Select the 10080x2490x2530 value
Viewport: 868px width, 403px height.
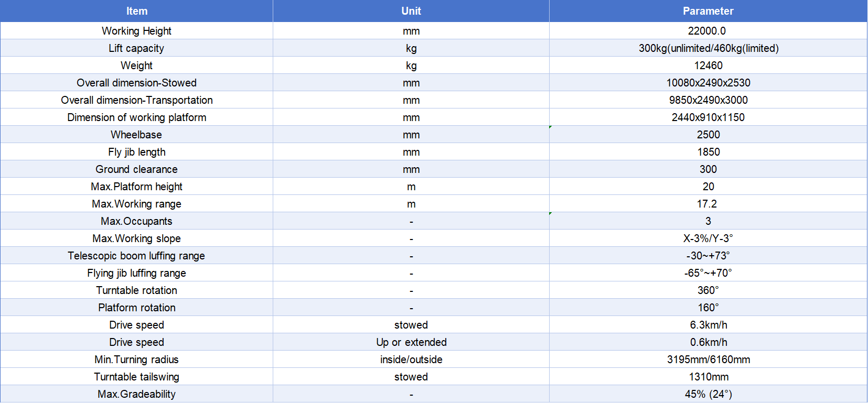tap(708, 83)
